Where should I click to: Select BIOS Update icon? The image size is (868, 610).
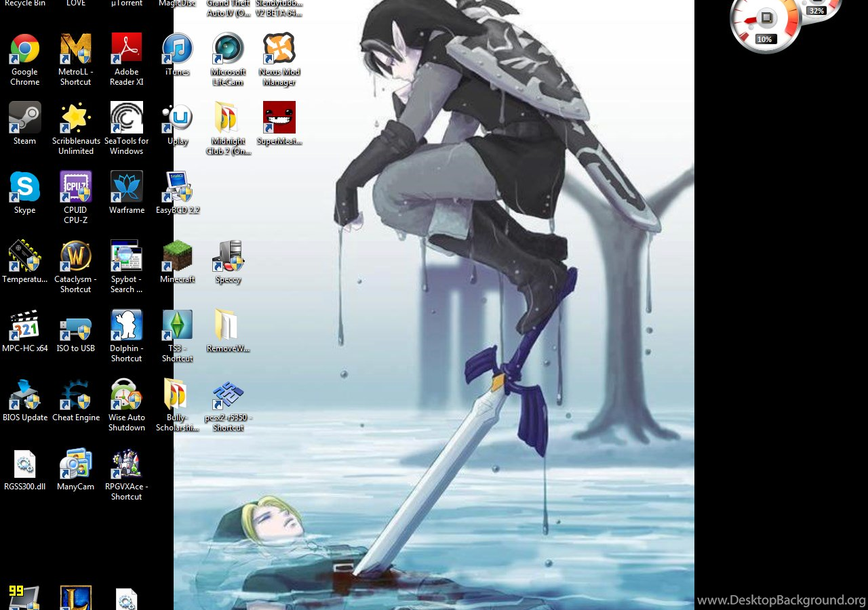coord(24,394)
